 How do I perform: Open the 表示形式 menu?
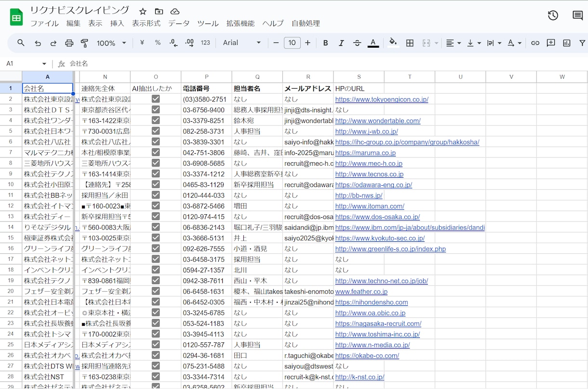tap(146, 23)
